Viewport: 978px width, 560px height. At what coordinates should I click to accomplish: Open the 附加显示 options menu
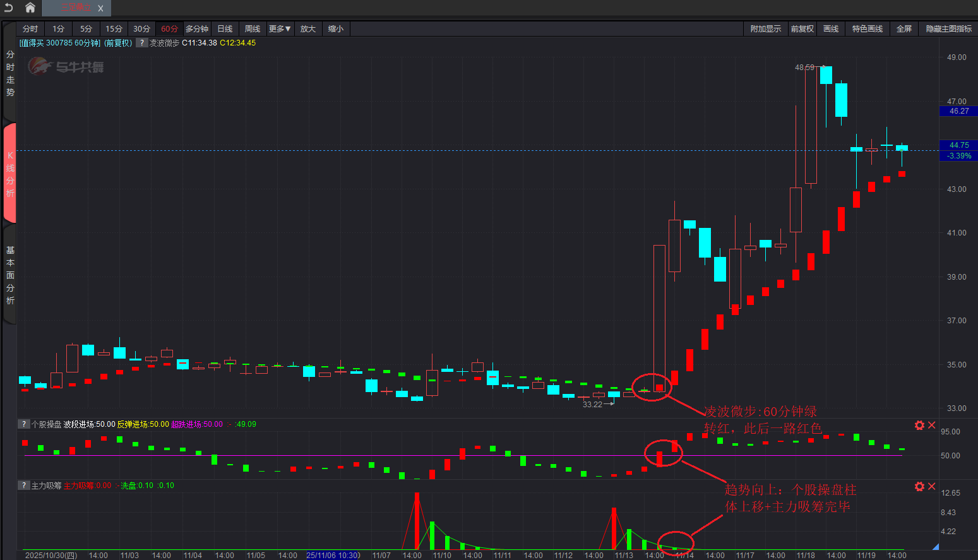point(765,29)
